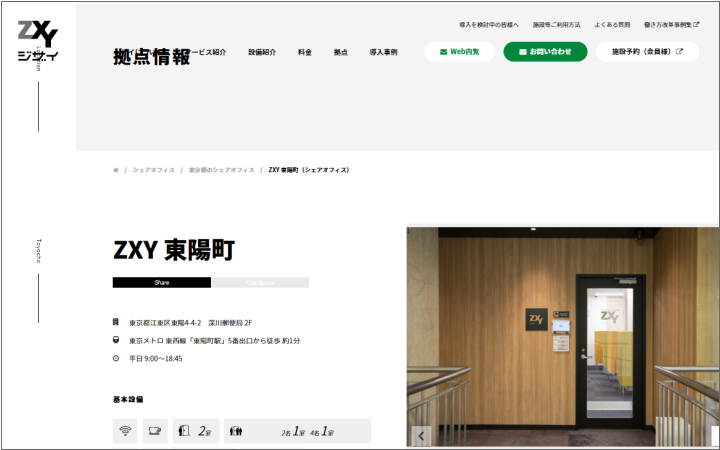Open 施設予約（会員様） button

[x=647, y=52]
